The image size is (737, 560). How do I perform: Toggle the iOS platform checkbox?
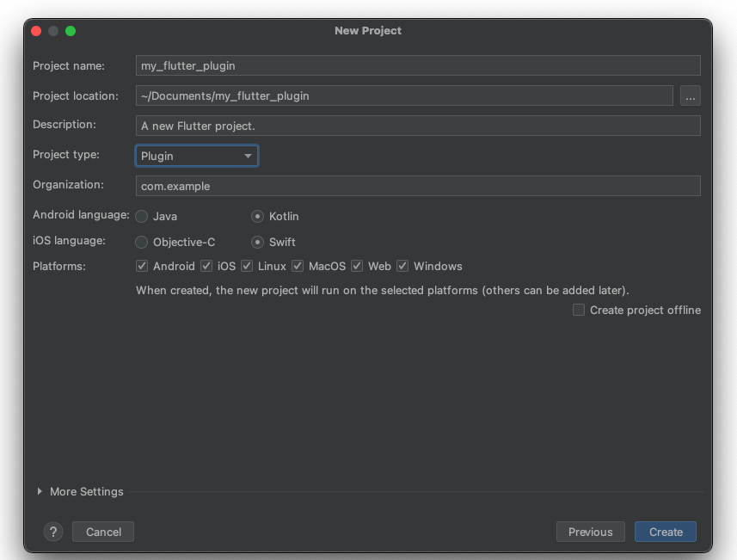206,267
